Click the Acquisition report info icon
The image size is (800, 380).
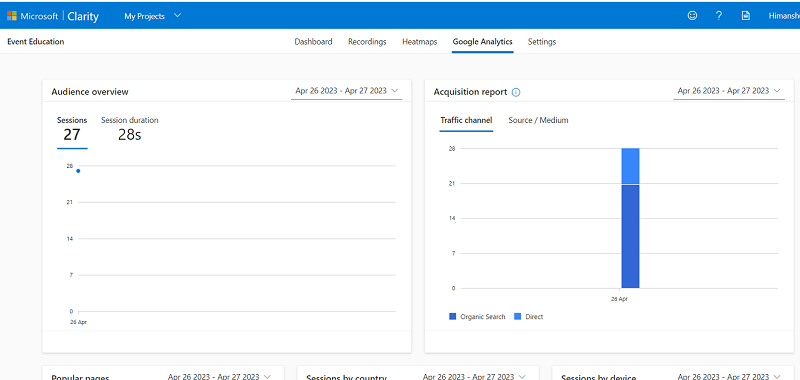pos(516,92)
